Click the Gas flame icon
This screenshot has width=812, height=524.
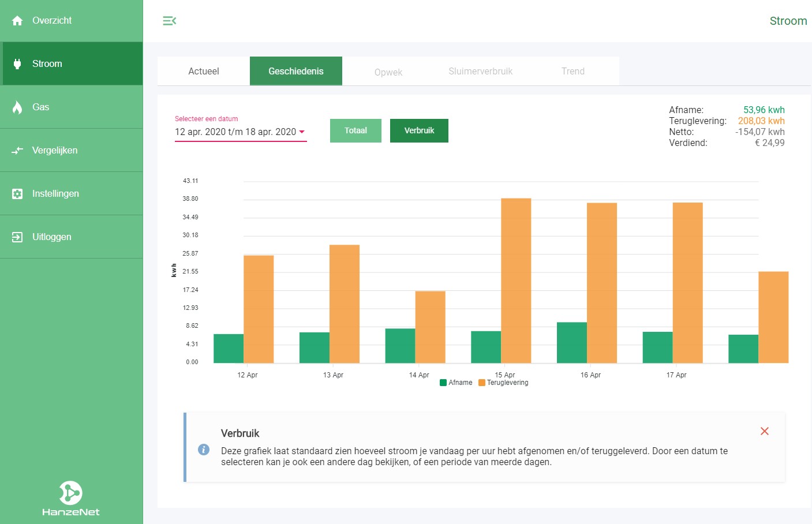pyautogui.click(x=17, y=107)
